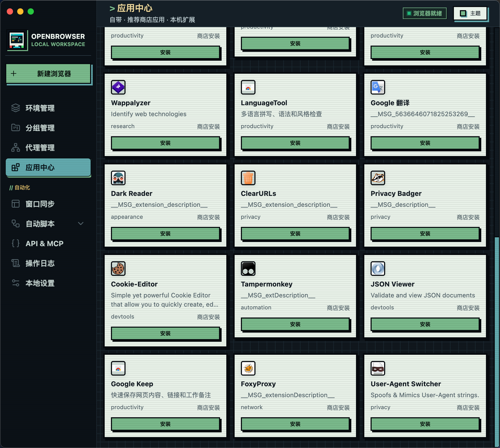Install Google 翻译 extension
The height and width of the screenshot is (448, 500).
pos(425,143)
